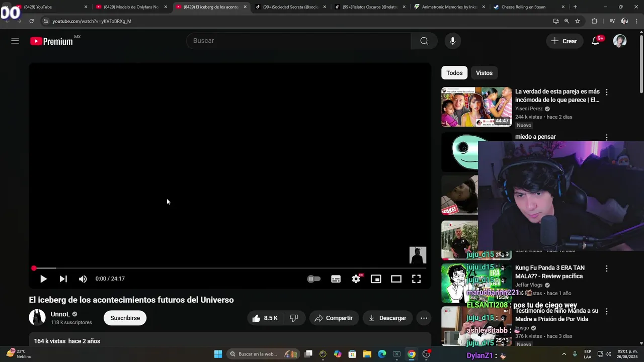Open the weather widget showing 22°C
The image size is (644, 362).
click(x=19, y=354)
